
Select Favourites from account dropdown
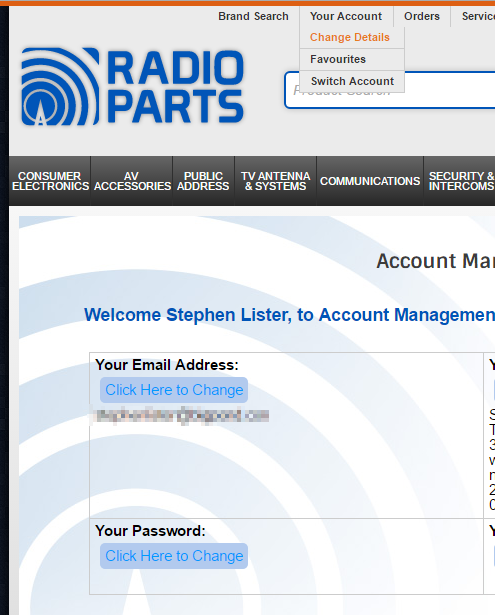tap(338, 59)
